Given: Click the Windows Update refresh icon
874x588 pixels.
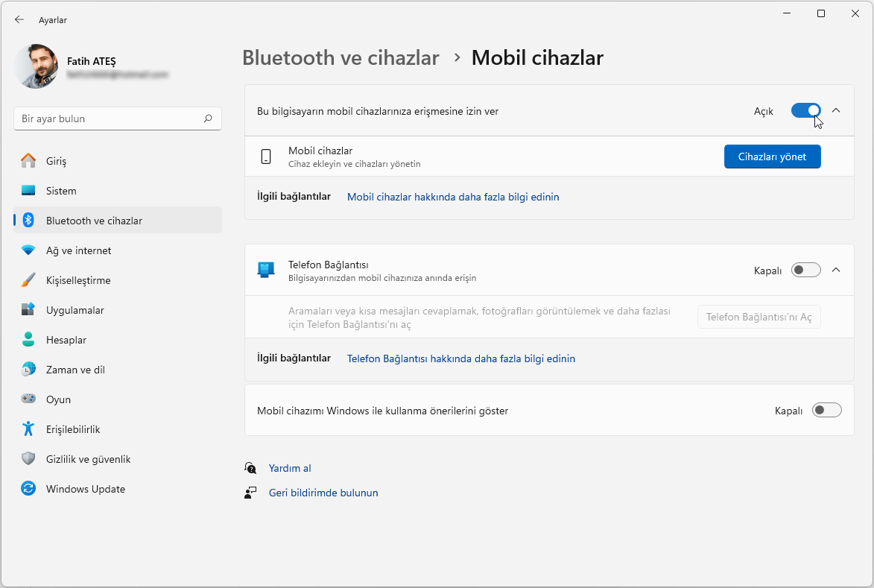Looking at the screenshot, I should click(28, 489).
